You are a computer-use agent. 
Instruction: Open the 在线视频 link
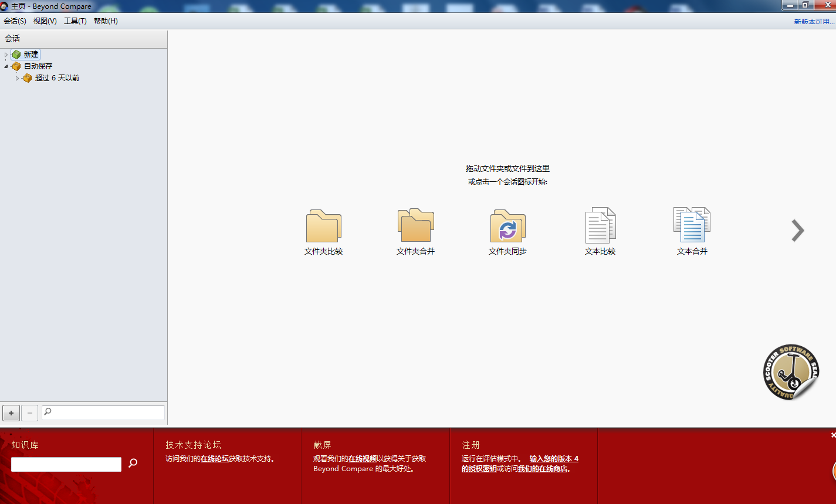point(363,459)
